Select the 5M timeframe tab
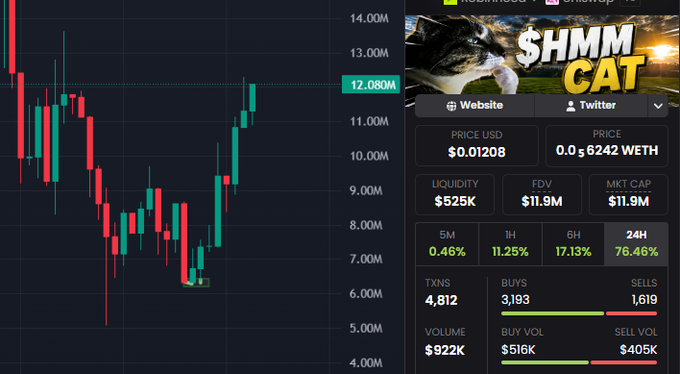 [x=447, y=244]
